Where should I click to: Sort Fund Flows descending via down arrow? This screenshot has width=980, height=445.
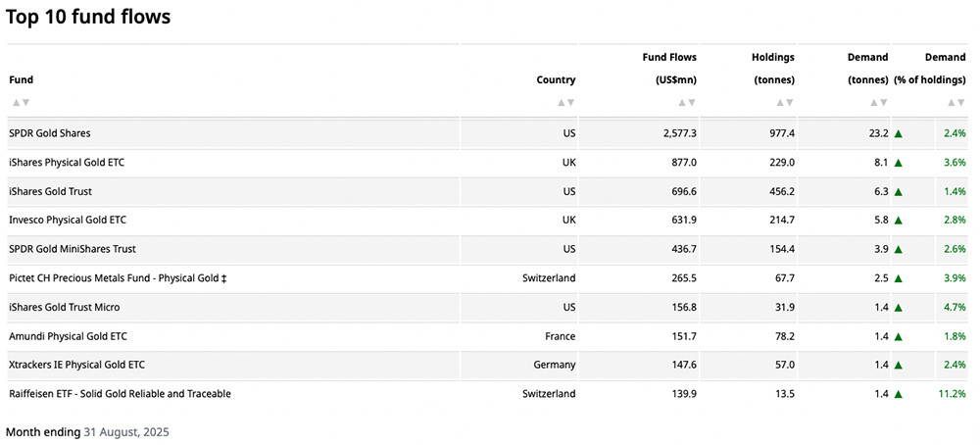click(692, 102)
